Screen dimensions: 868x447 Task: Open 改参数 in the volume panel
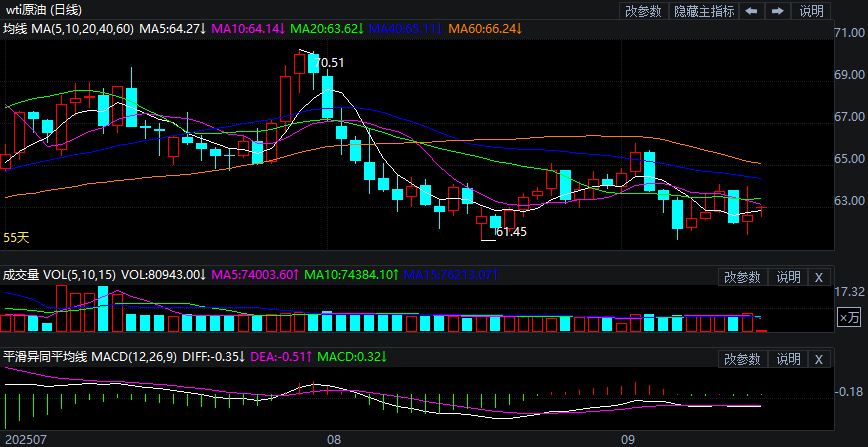(x=743, y=277)
